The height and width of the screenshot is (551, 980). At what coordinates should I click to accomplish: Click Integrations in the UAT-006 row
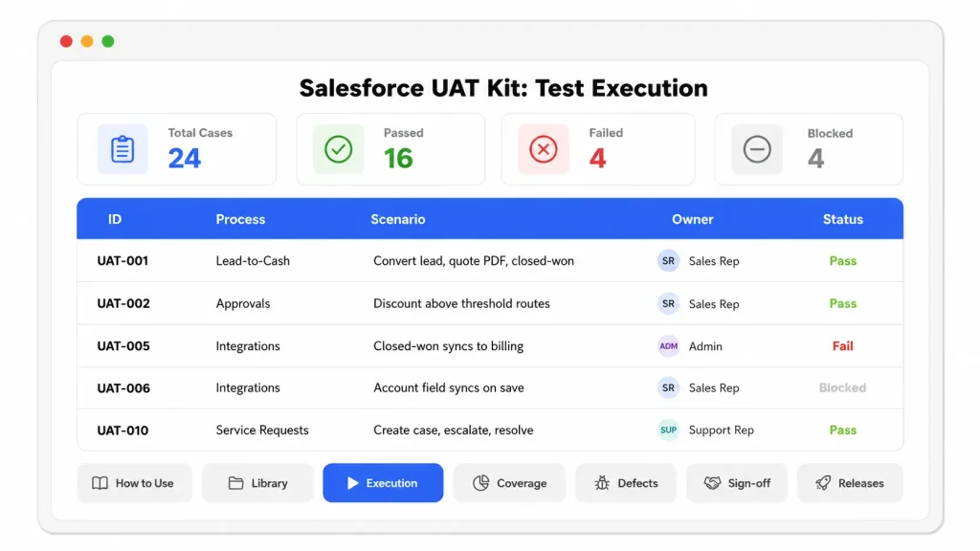tap(248, 388)
